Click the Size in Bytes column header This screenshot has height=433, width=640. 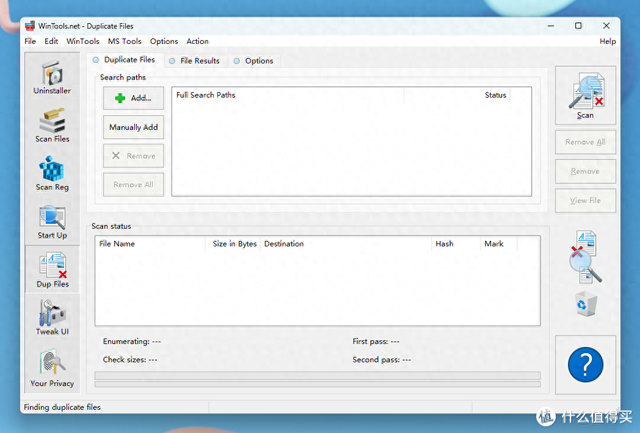pos(234,244)
